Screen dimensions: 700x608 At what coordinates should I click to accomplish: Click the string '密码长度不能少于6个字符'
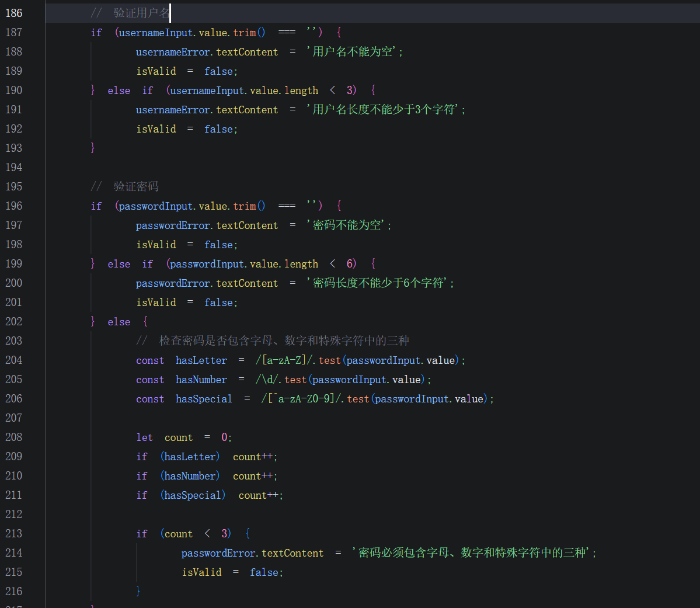[378, 283]
